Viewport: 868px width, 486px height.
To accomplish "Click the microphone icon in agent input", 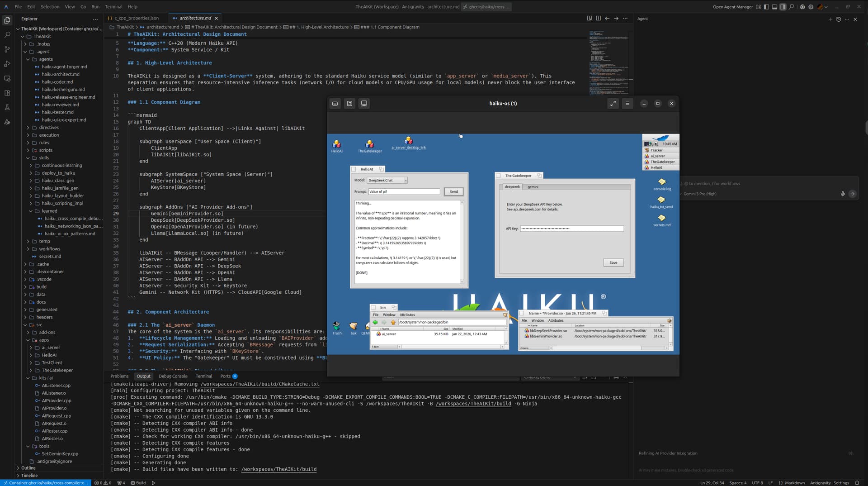I will 843,194.
